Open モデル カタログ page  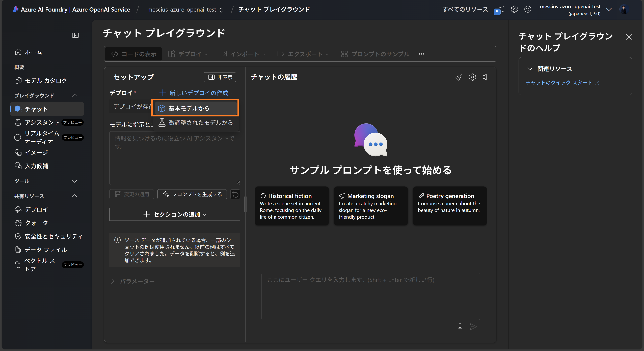[41, 80]
